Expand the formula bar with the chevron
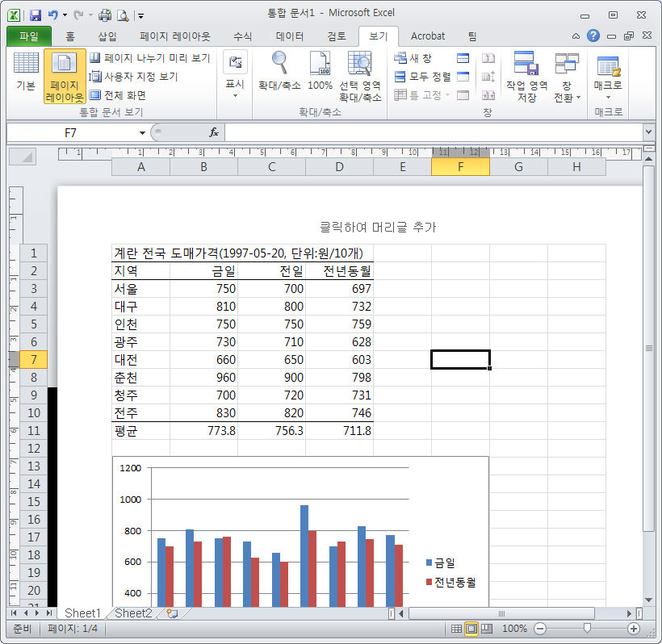Viewport: 662px width, 644px height. [x=648, y=132]
